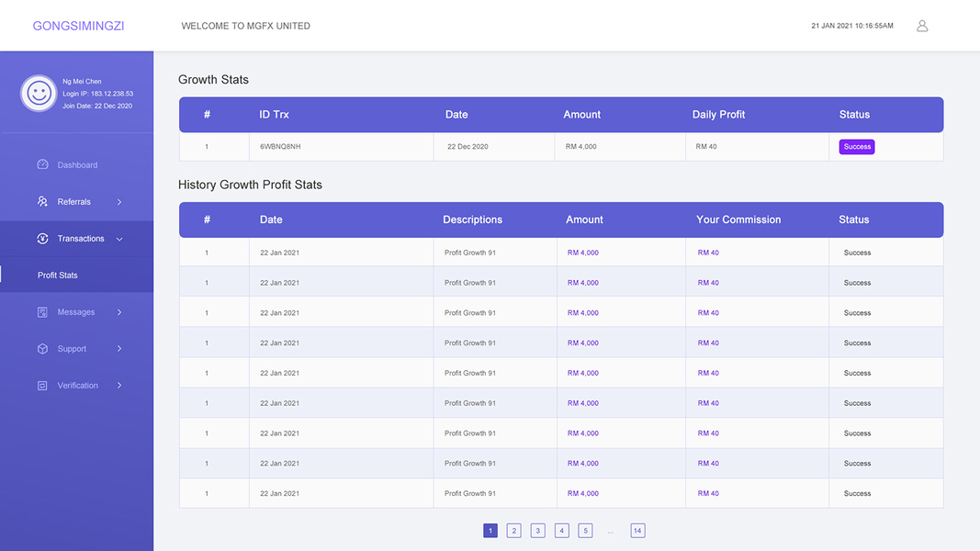The width and height of the screenshot is (980, 551).
Task: Click the Transactions icon in sidebar
Action: pyautogui.click(x=42, y=239)
